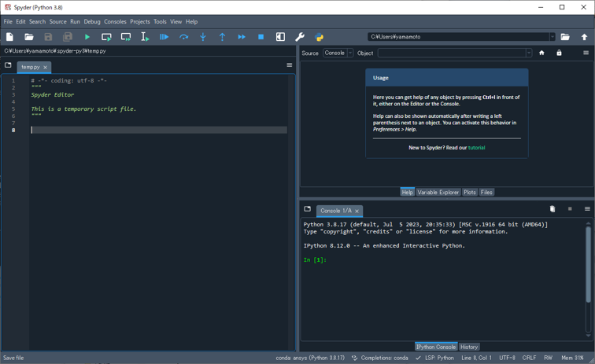Switch to the Variable Explorer tab
The width and height of the screenshot is (595, 364).
click(438, 192)
